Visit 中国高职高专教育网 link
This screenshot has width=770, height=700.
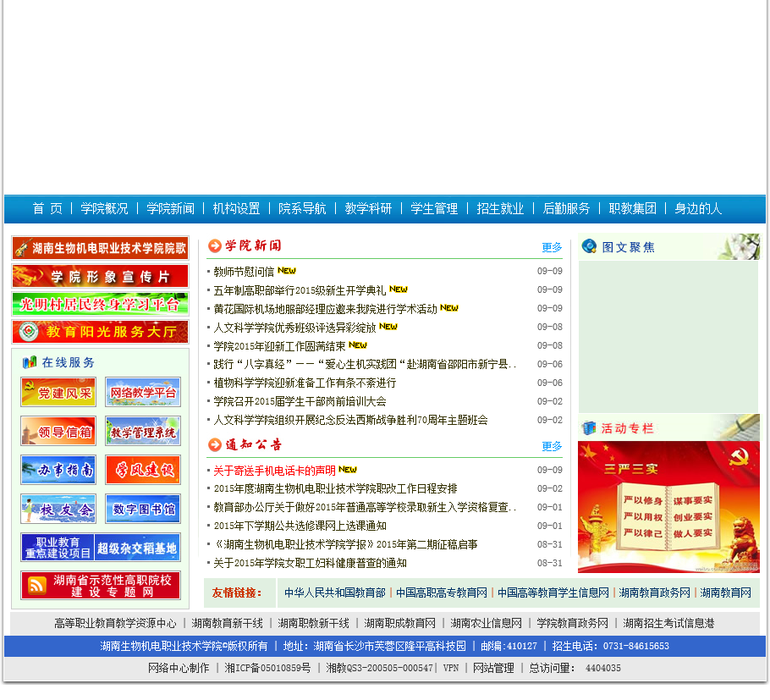442,593
